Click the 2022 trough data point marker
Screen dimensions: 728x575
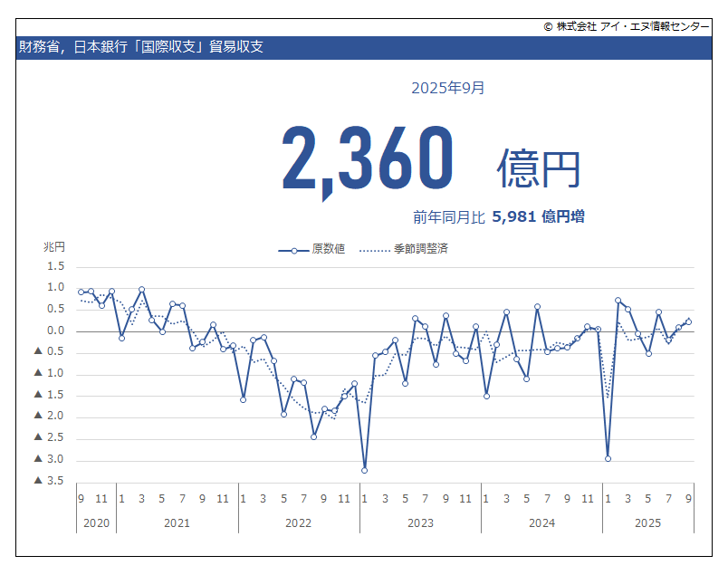pyautogui.click(x=312, y=436)
